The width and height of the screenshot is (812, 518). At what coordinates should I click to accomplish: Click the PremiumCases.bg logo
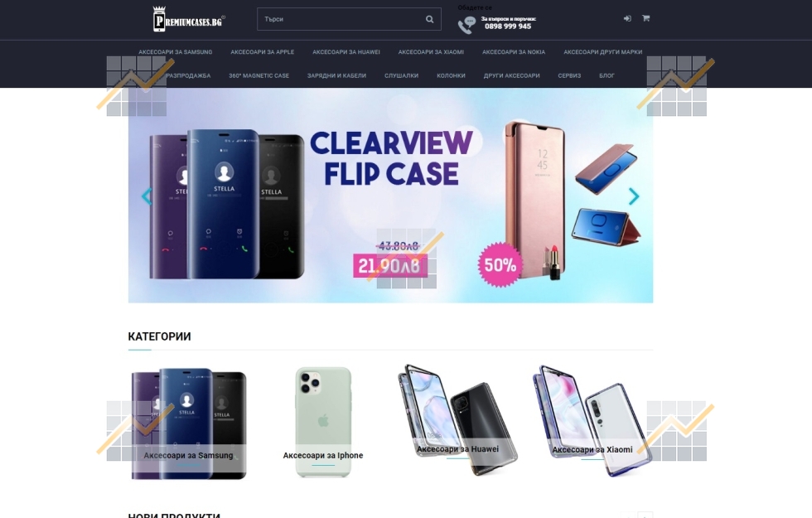point(189,19)
